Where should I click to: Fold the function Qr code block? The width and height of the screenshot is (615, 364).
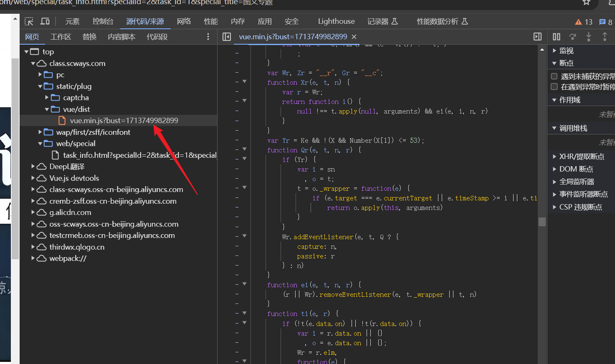(x=244, y=149)
